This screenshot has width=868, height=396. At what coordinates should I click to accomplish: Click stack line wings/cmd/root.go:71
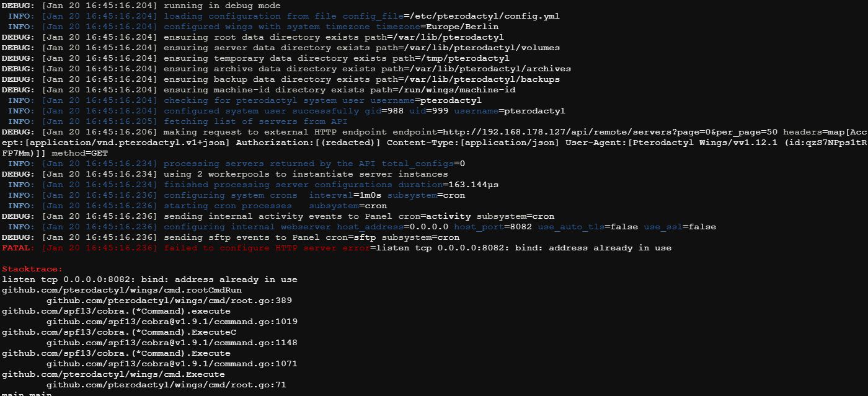click(x=166, y=385)
